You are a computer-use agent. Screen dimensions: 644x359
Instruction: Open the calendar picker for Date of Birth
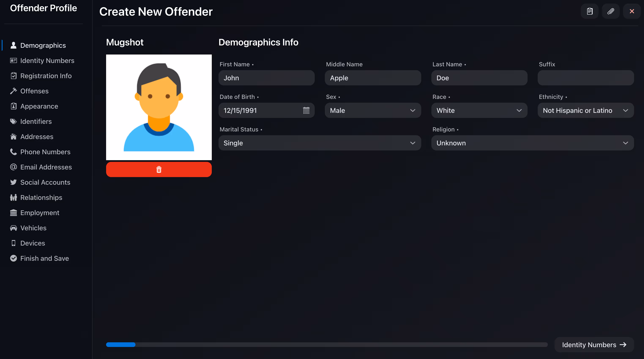[306, 110]
